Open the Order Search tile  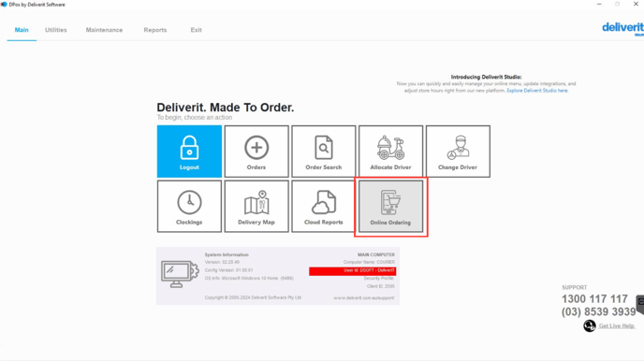(x=324, y=152)
